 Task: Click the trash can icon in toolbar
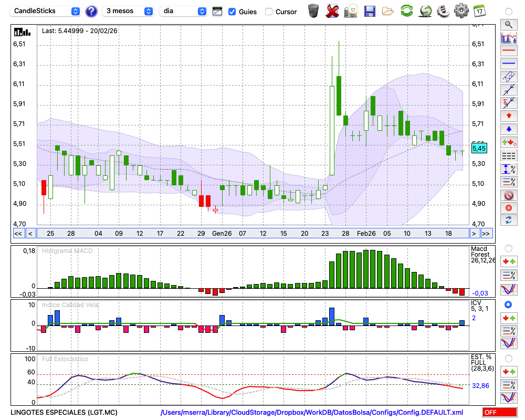(313, 11)
